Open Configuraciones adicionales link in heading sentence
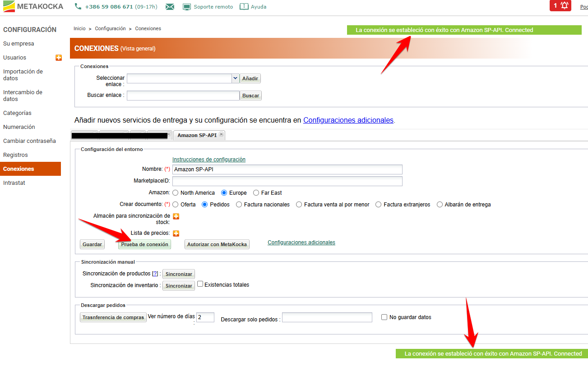 [348, 120]
